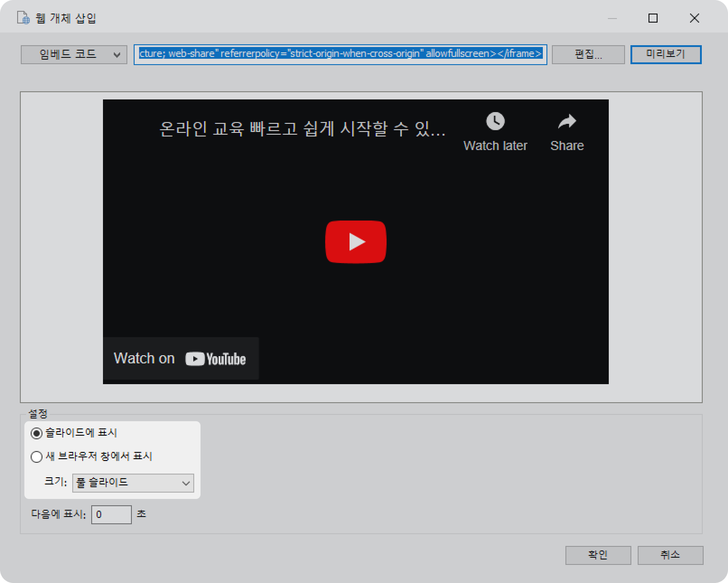Play the embedded YouTube video preview

tap(356, 242)
